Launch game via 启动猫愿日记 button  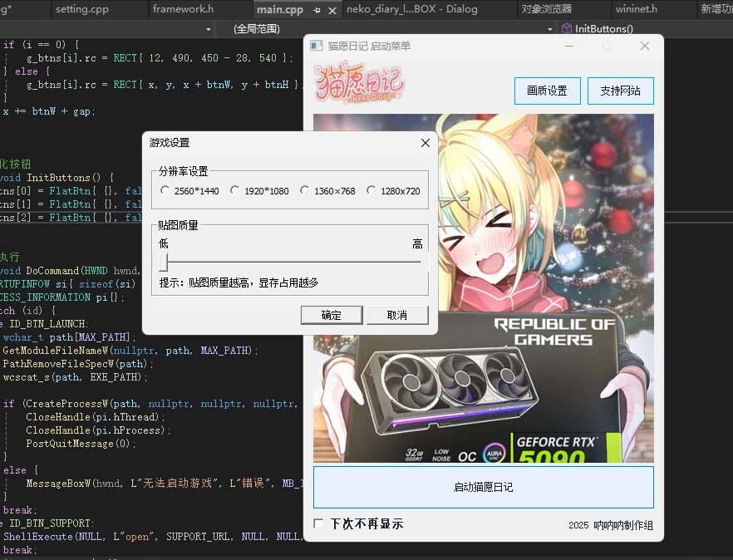[484, 487]
